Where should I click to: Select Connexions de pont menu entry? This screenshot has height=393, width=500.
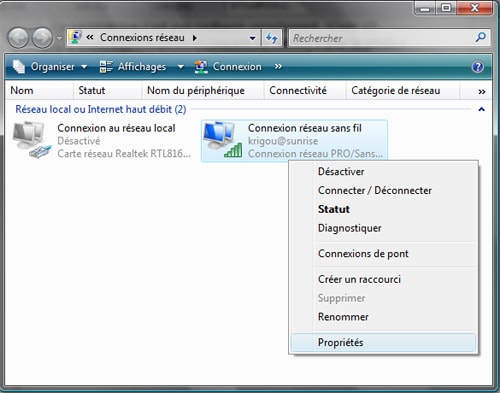(x=383, y=254)
